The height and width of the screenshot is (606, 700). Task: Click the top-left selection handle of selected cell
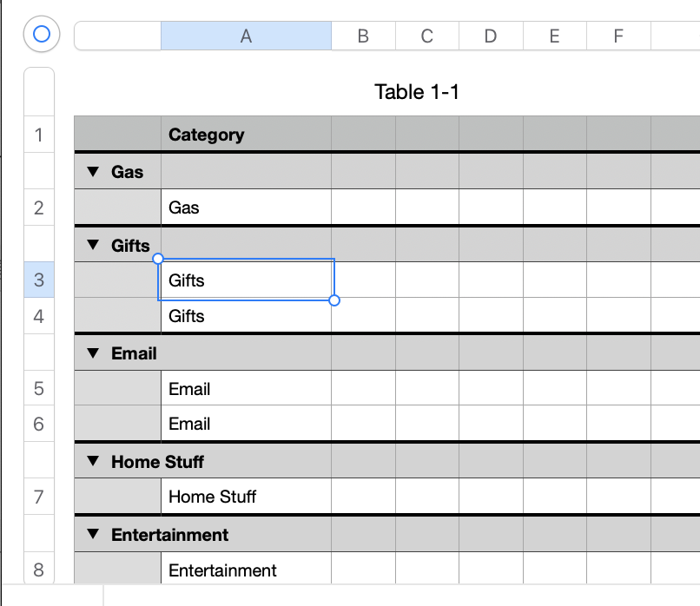158,259
